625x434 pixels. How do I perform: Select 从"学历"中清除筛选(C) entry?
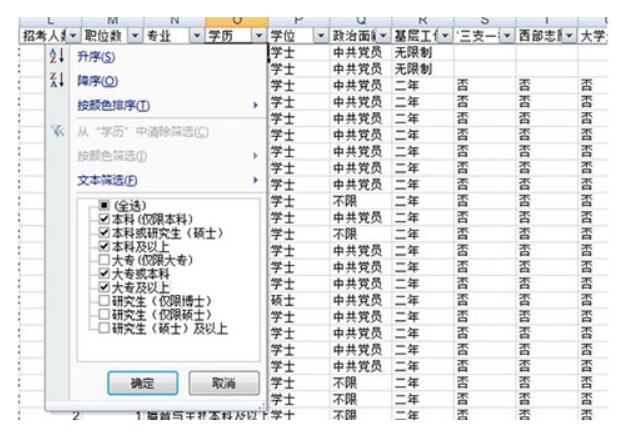tap(143, 131)
